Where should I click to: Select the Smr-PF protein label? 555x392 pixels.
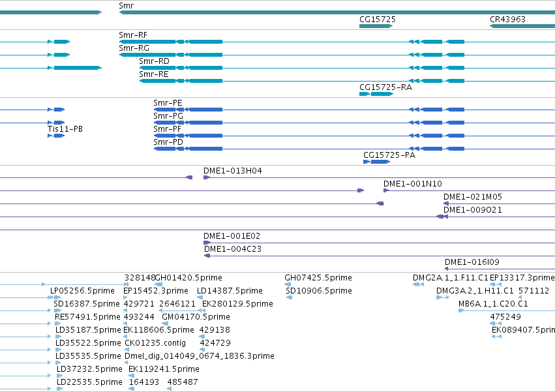coord(167,129)
